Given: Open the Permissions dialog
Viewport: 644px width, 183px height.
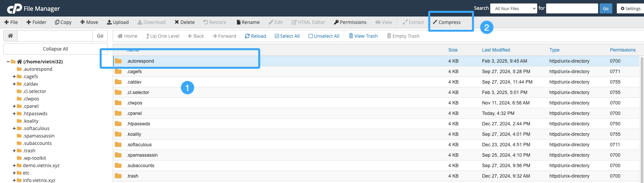Looking at the screenshot, I should [350, 22].
